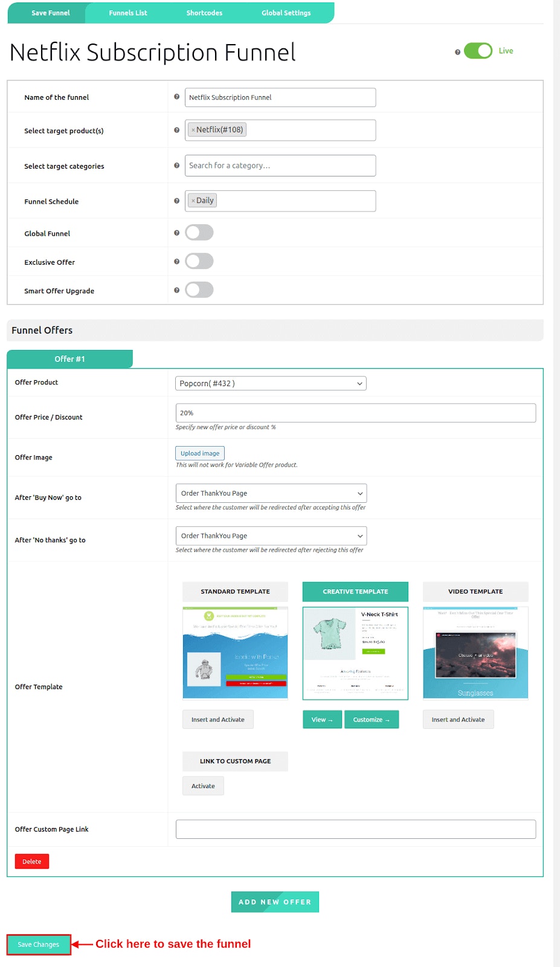View the Creative Template
The height and width of the screenshot is (967, 560).
(x=322, y=719)
